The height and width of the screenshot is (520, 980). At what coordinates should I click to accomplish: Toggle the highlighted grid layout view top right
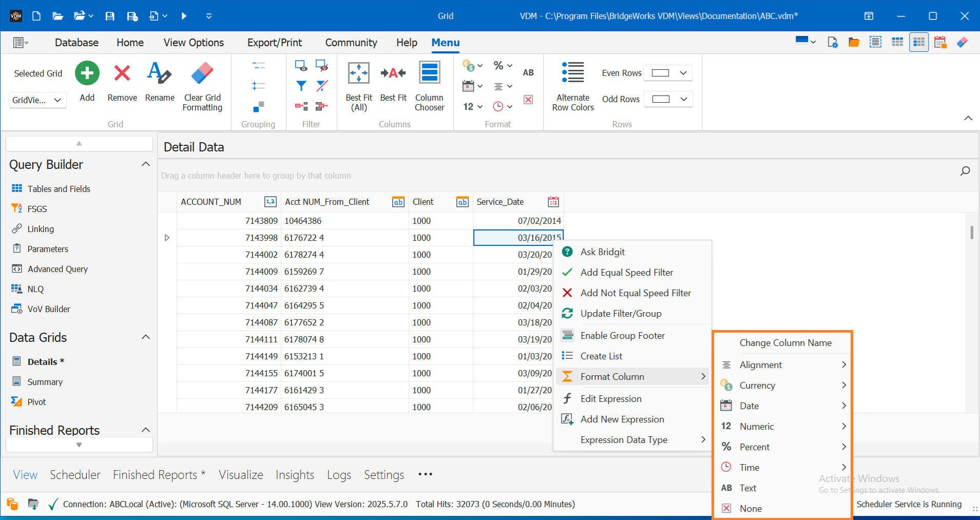[x=918, y=42]
